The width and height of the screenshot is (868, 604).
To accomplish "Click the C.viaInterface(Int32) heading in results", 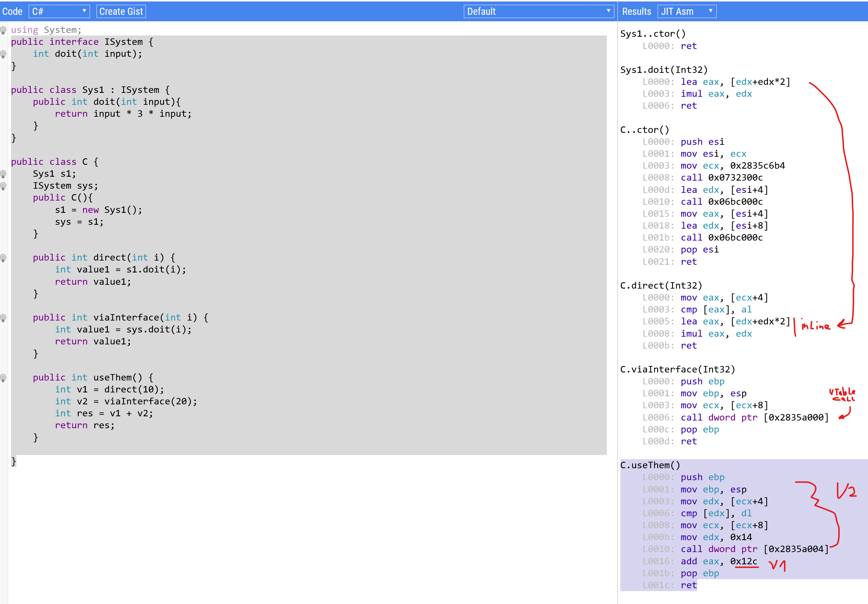I will tap(677, 369).
